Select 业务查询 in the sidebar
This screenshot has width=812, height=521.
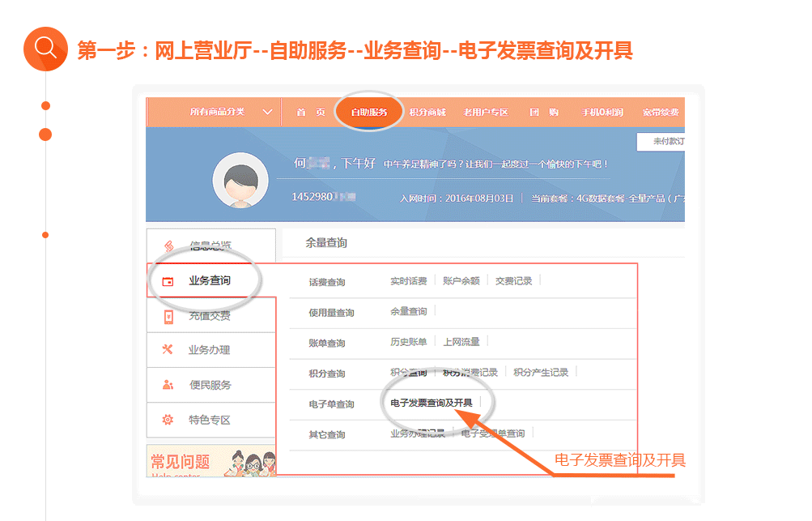(x=210, y=280)
